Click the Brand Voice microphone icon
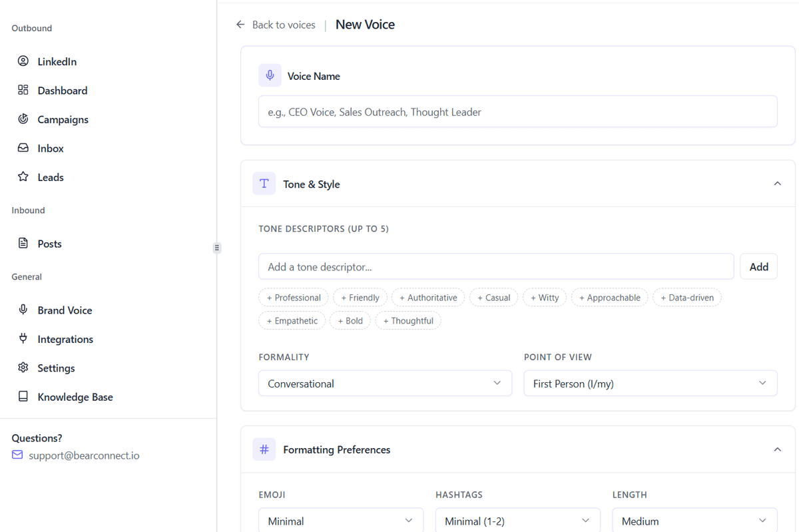The height and width of the screenshot is (532, 799). pyautogui.click(x=23, y=310)
